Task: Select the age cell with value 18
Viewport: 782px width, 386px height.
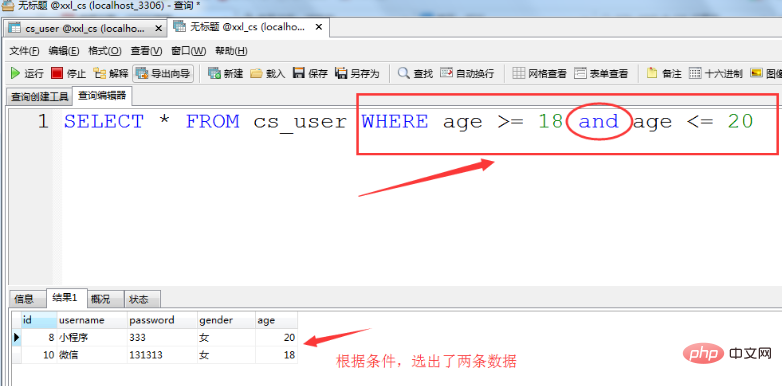Action: pyautogui.click(x=277, y=355)
